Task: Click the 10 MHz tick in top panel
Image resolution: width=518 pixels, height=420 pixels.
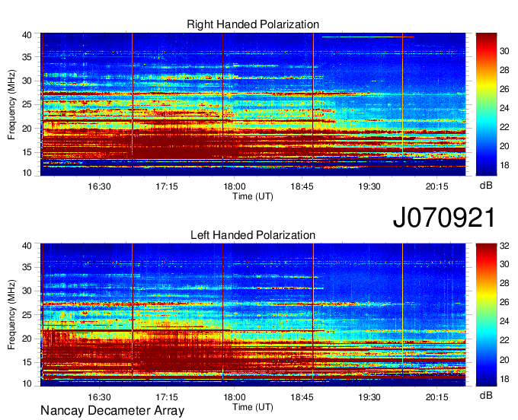Action: (27, 173)
